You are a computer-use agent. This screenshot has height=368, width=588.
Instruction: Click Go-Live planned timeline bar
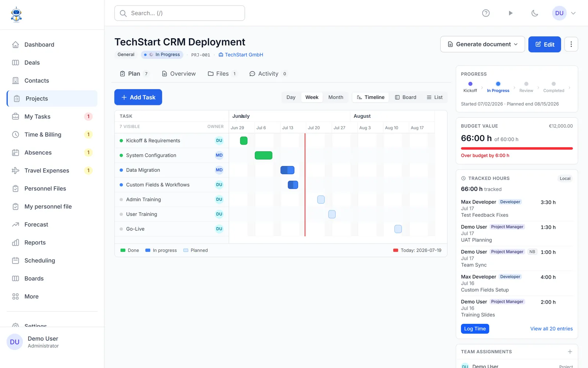point(398,229)
